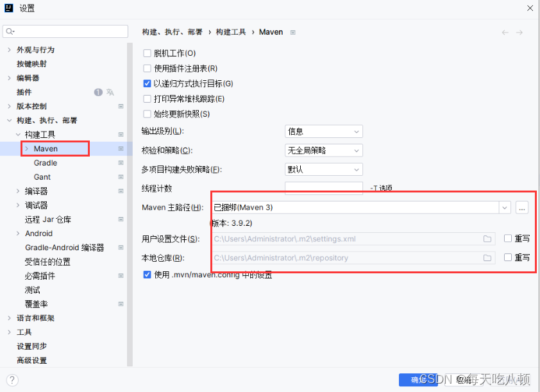Select Gant under 构建工具
This screenshot has height=392, width=540.
tap(42, 176)
